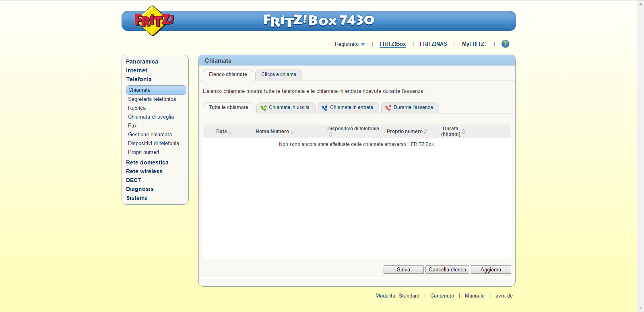
Task: Click the blue incoming calls phone icon
Action: tap(324, 108)
